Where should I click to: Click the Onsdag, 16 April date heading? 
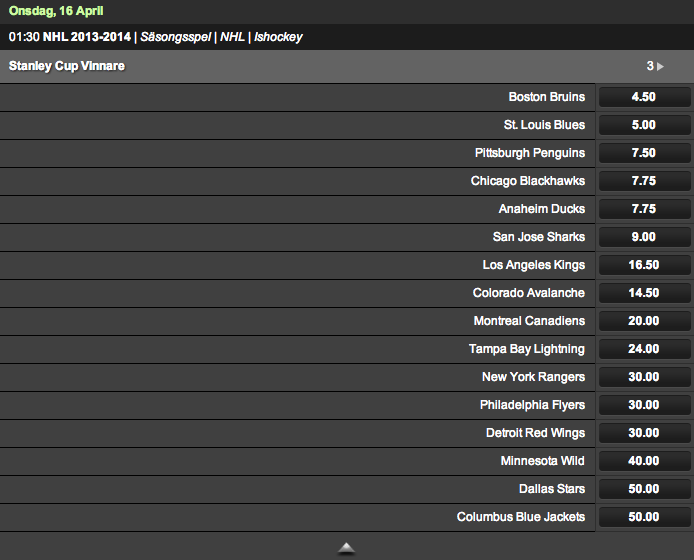(56, 11)
